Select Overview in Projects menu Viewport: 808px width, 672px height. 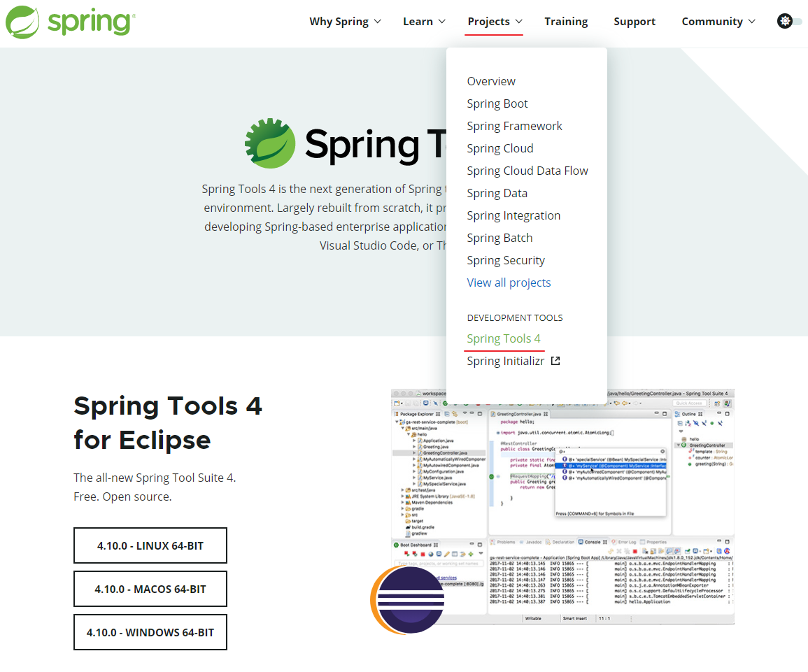[491, 81]
